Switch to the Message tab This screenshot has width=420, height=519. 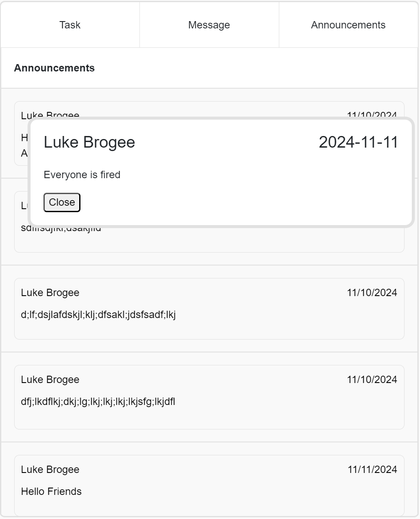click(x=209, y=25)
